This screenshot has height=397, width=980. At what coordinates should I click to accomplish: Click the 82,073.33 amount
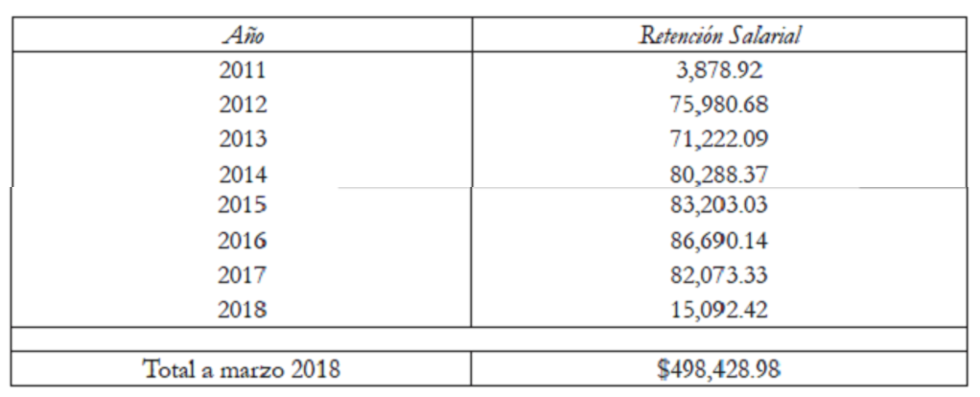tap(719, 274)
